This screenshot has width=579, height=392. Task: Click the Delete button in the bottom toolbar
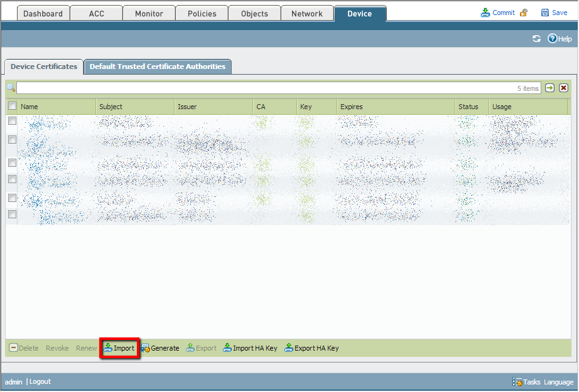pyautogui.click(x=24, y=348)
